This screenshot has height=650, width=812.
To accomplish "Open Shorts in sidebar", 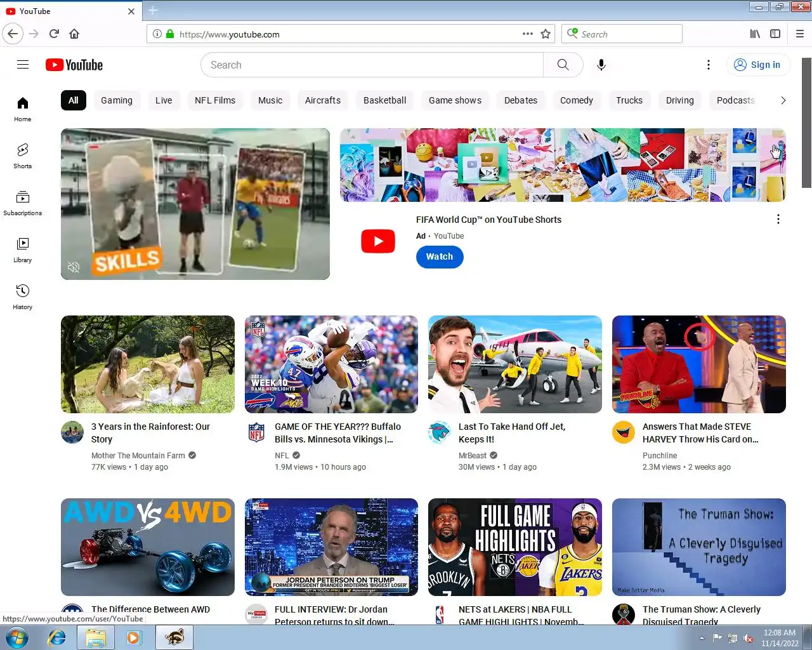I will tap(23, 156).
